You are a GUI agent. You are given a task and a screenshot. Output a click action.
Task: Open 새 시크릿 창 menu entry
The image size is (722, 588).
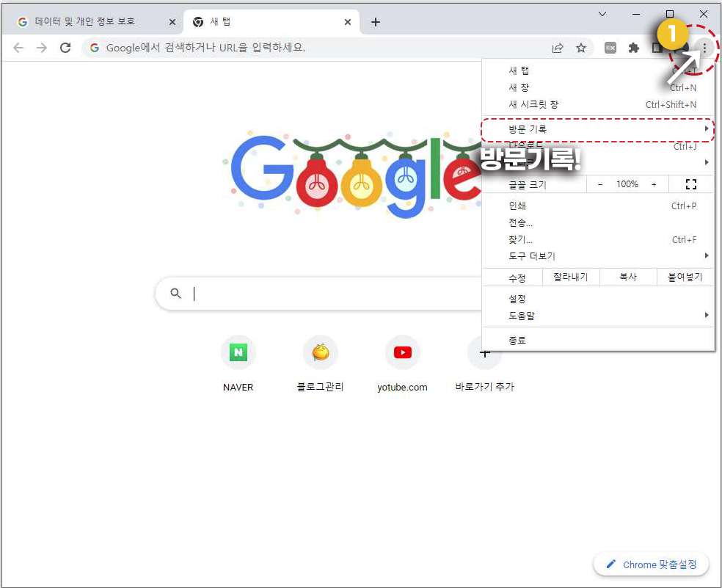click(x=598, y=104)
